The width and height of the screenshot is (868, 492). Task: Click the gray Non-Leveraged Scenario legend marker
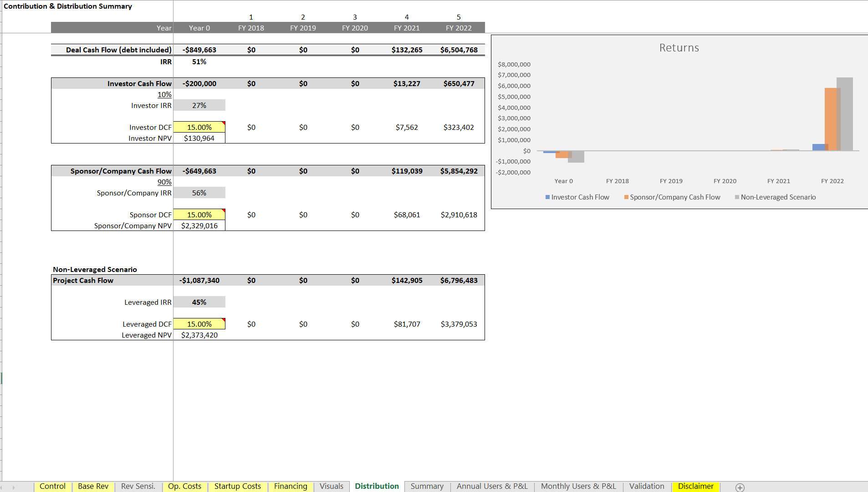737,197
